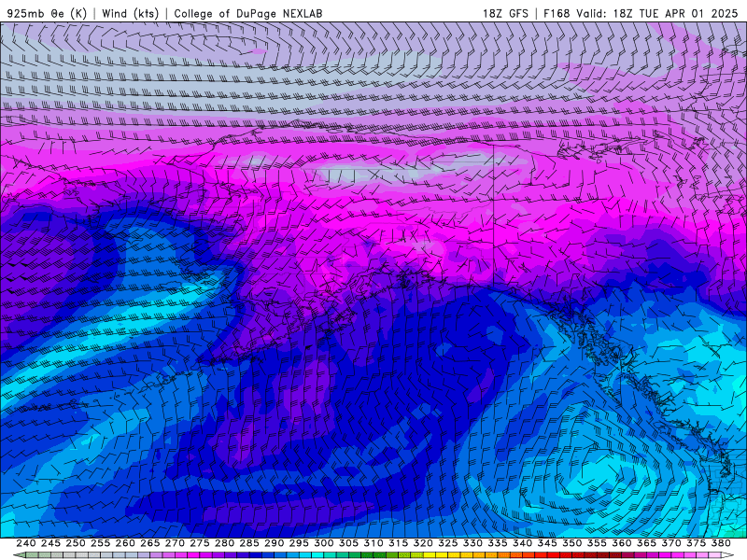The image size is (747, 560).
Task: Click the "Wind (kts)" header label
Action: [x=130, y=13]
